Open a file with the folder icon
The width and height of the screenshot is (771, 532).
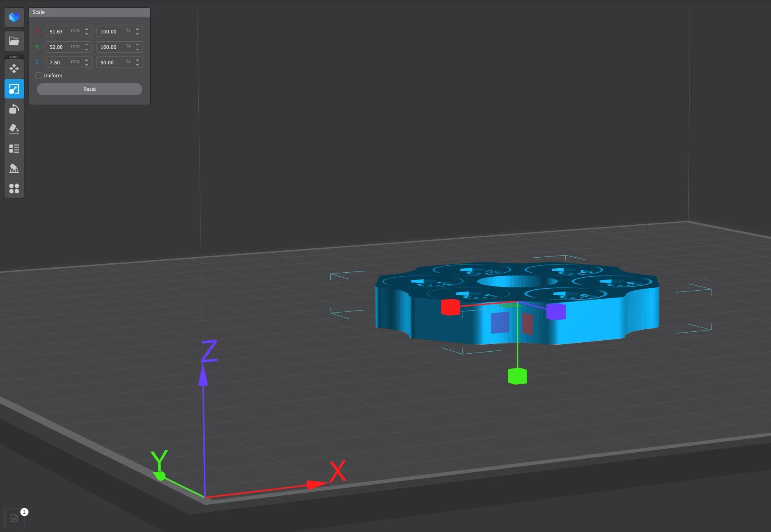(14, 41)
